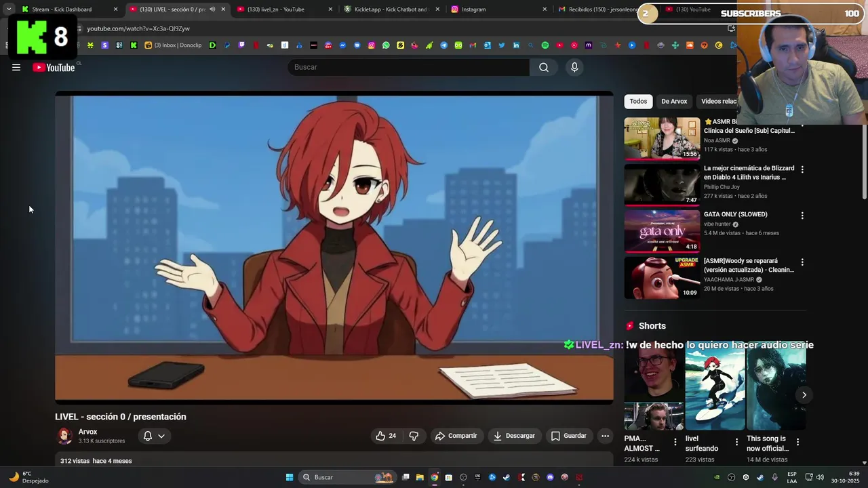Screen dimensions: 868x488
Task: Open the Arvox channel name link
Action: [88, 432]
